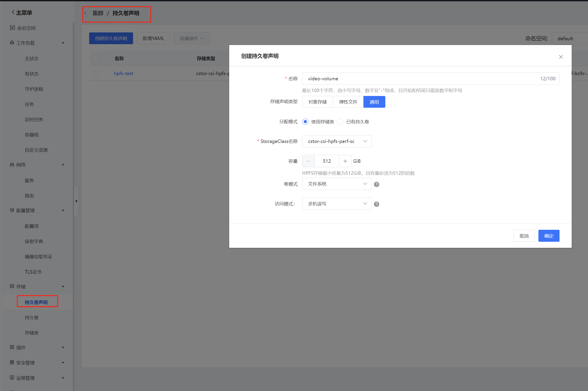The image size is (588, 391).
Task: Open the secrets dictionary page
Action: click(x=34, y=241)
